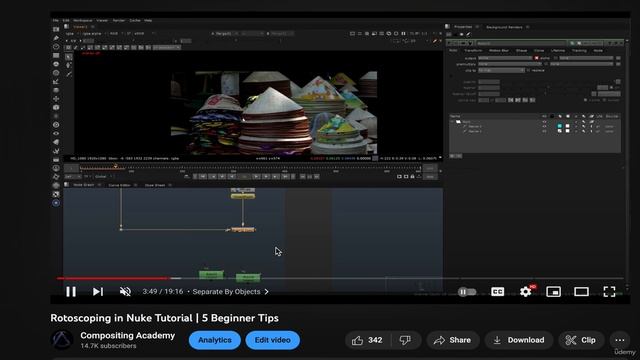Open the Time nodes clock icon
640x360 pixels.
point(56,47)
